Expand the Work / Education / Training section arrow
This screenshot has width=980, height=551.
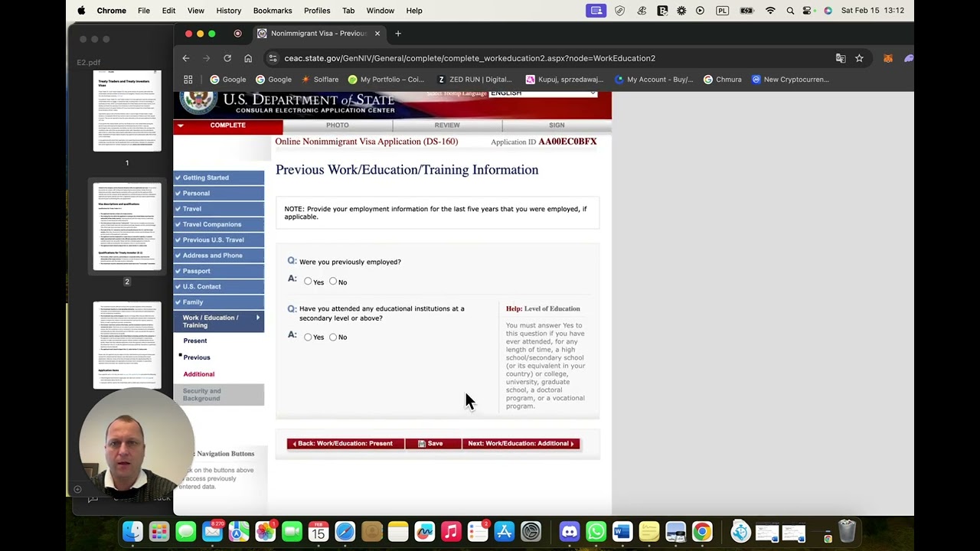point(257,318)
